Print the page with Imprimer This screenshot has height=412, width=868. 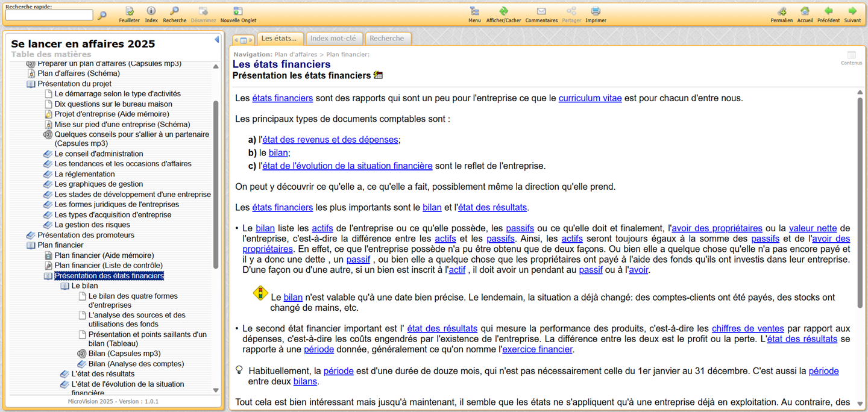pos(596,11)
